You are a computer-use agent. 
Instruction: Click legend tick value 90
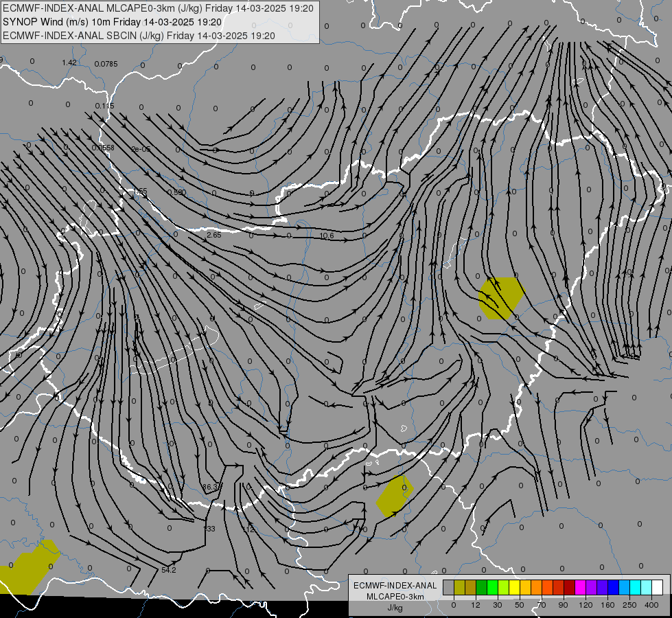(x=563, y=605)
